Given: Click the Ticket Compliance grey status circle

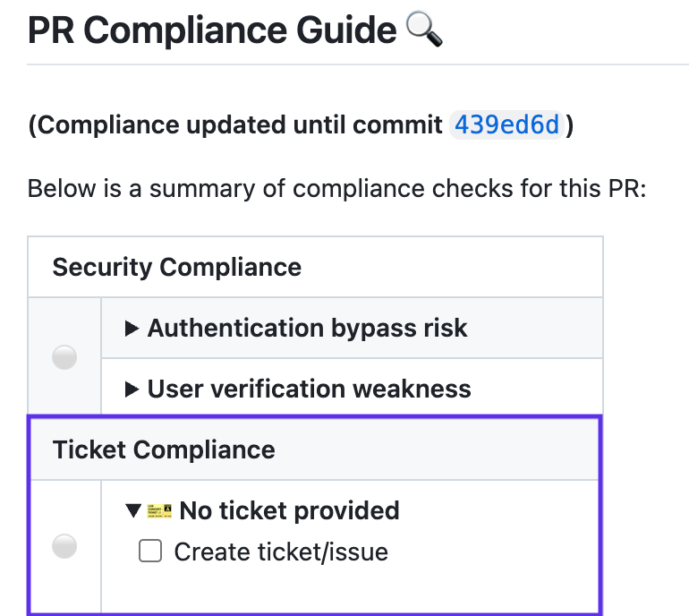Looking at the screenshot, I should [x=64, y=545].
